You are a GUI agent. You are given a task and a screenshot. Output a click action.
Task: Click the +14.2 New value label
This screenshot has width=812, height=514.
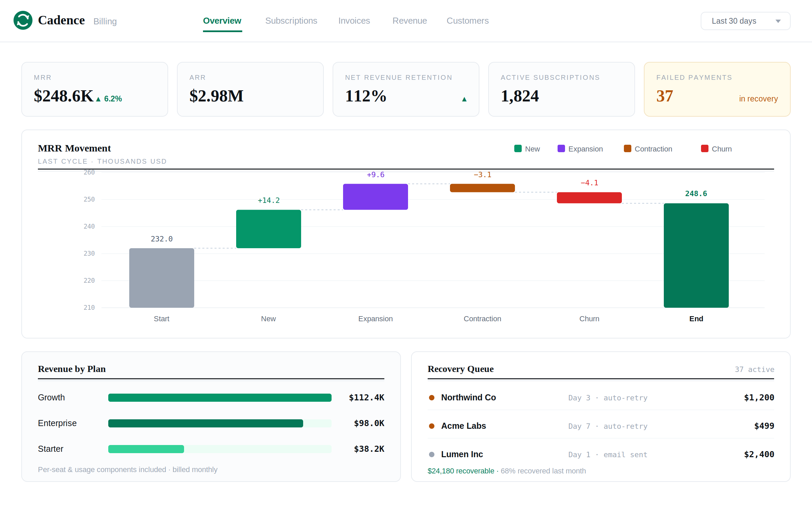click(x=269, y=201)
